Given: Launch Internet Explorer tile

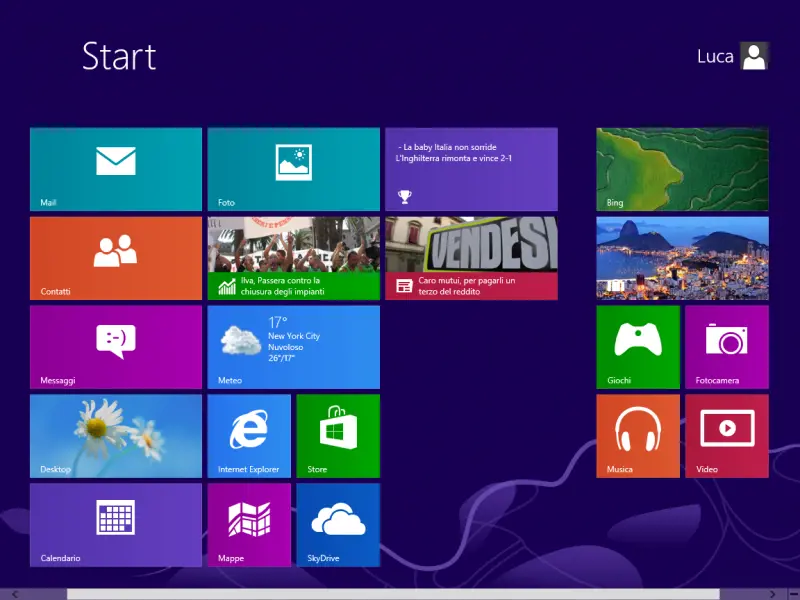Looking at the screenshot, I should (x=249, y=436).
